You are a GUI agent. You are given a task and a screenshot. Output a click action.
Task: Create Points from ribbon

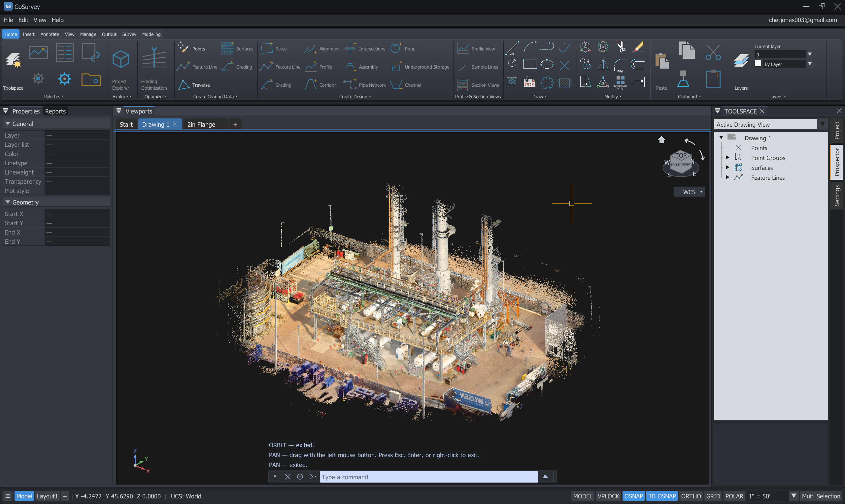pos(192,48)
